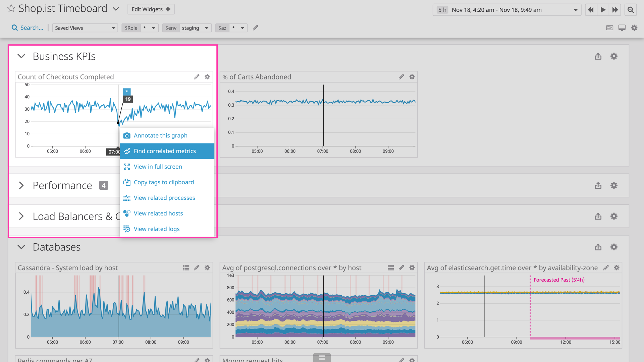Share the Business KPIs section
The height and width of the screenshot is (362, 644).
pyautogui.click(x=598, y=56)
